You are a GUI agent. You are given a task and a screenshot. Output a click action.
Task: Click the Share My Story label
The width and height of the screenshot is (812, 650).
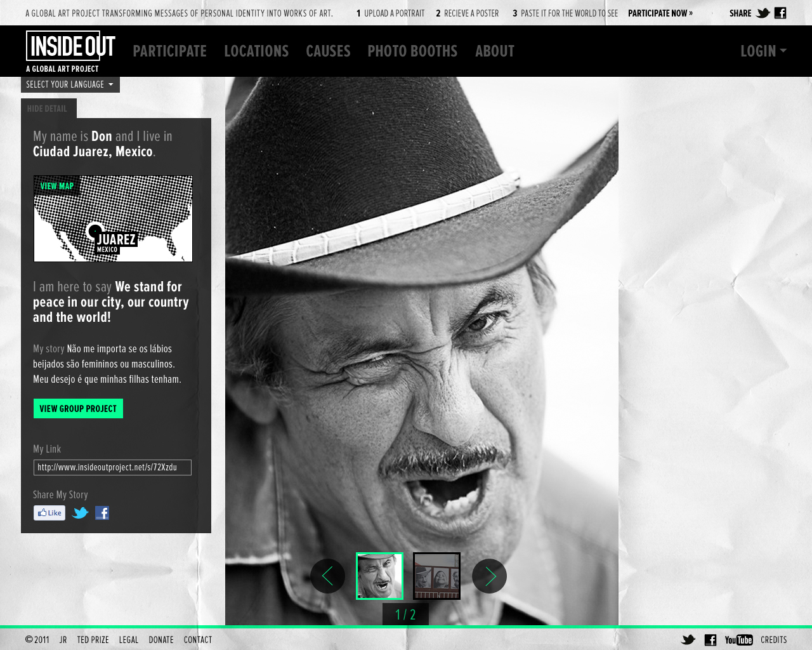[x=60, y=494]
